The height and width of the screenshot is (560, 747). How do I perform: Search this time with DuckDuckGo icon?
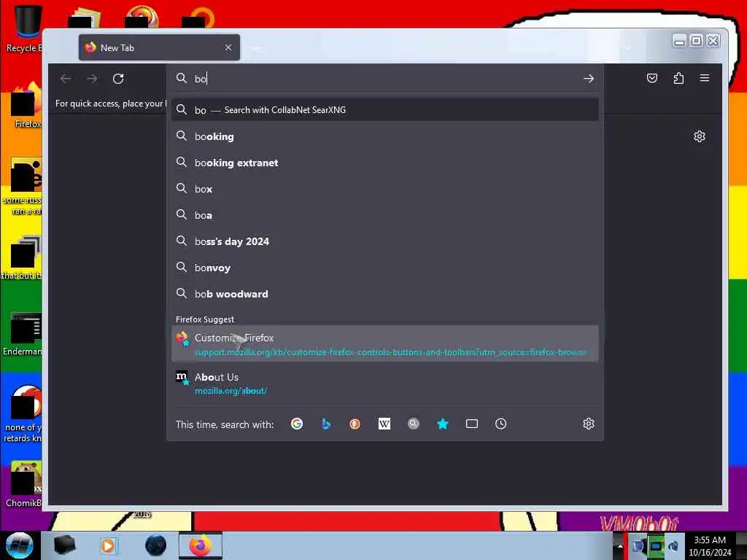click(355, 424)
